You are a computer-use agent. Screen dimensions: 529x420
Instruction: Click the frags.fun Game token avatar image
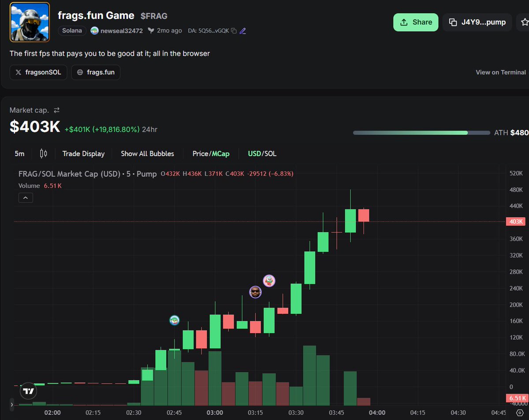pos(30,22)
